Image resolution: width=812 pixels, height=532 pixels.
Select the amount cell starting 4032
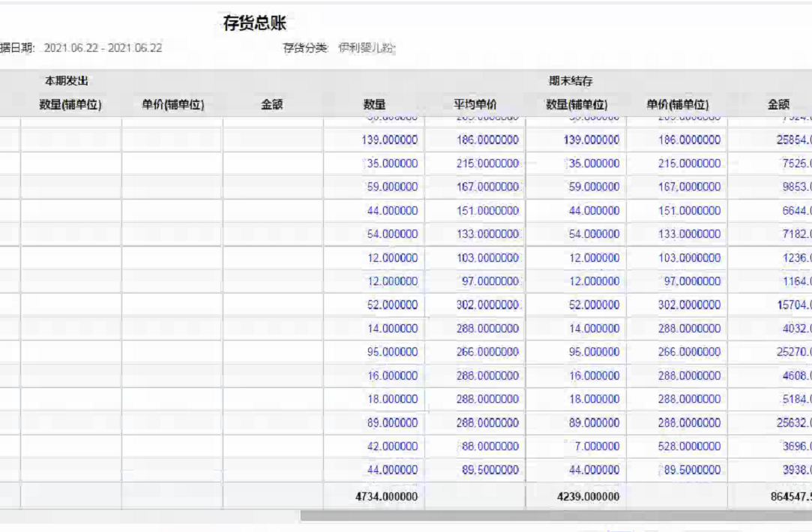pyautogui.click(x=797, y=329)
